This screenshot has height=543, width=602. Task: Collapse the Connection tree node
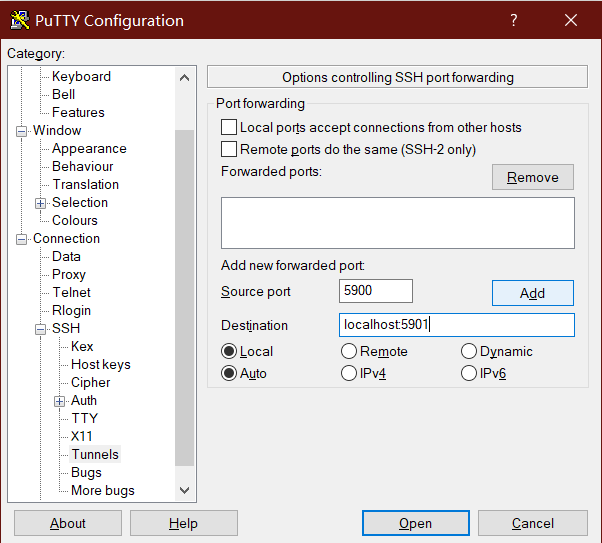[22, 239]
